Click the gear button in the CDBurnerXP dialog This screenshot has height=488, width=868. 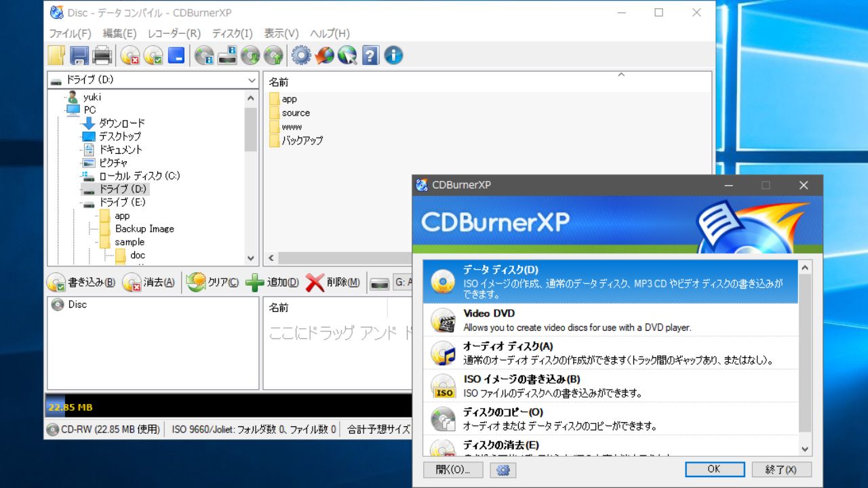[x=502, y=470]
